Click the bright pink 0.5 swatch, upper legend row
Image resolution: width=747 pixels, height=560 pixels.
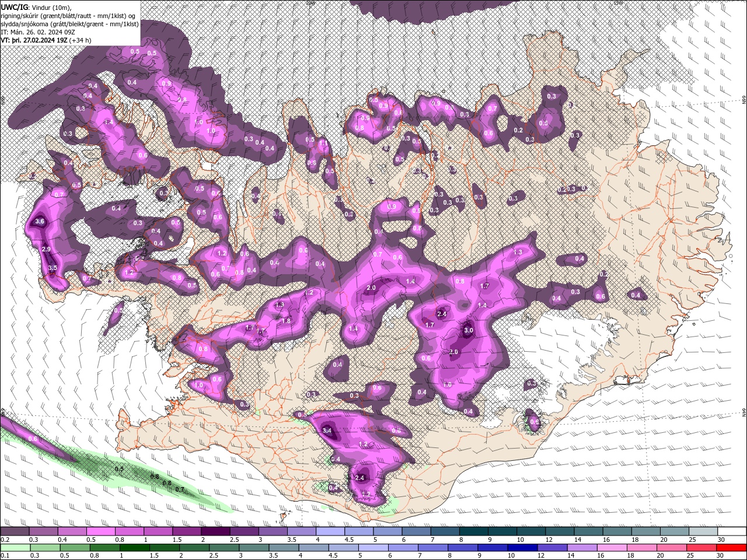pos(100,531)
